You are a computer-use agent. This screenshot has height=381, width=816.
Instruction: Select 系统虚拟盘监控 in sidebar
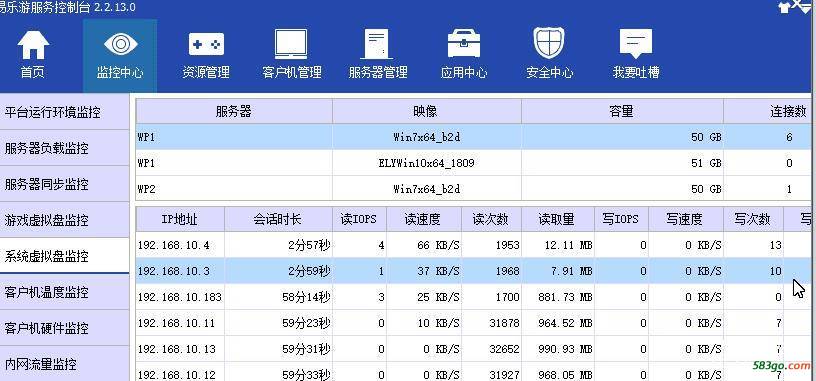pyautogui.click(x=64, y=256)
